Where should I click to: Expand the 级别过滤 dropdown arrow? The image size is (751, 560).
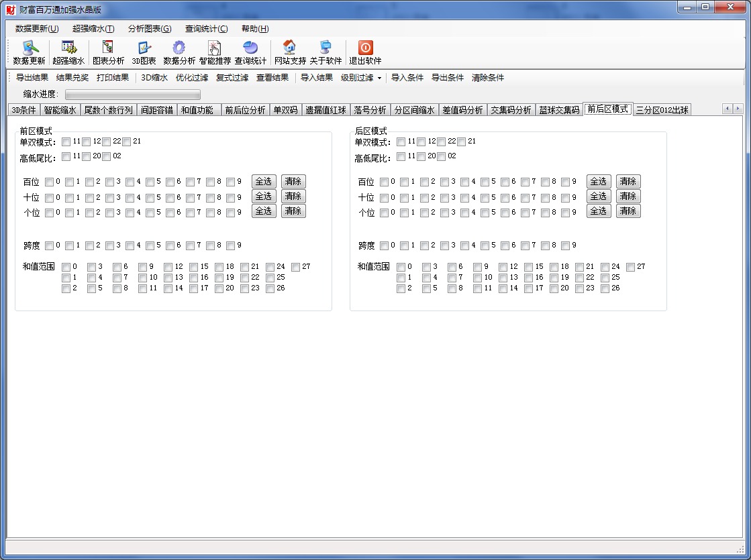(x=379, y=78)
